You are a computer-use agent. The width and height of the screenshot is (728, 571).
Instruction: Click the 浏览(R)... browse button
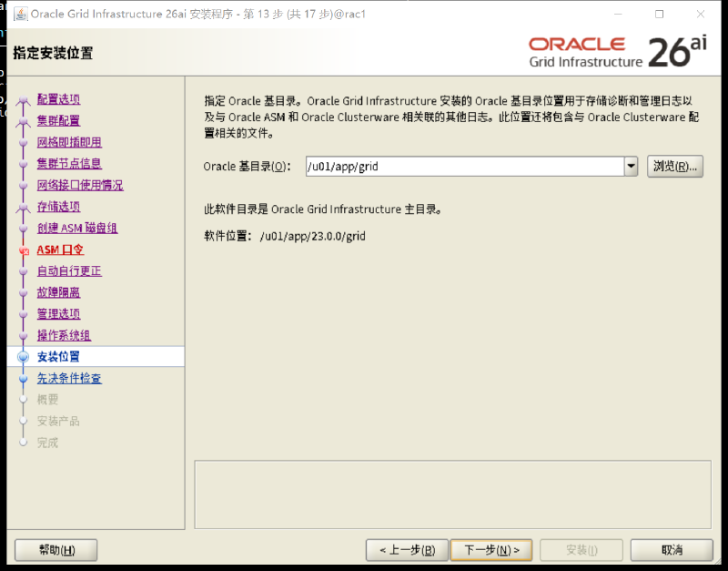[x=675, y=167]
